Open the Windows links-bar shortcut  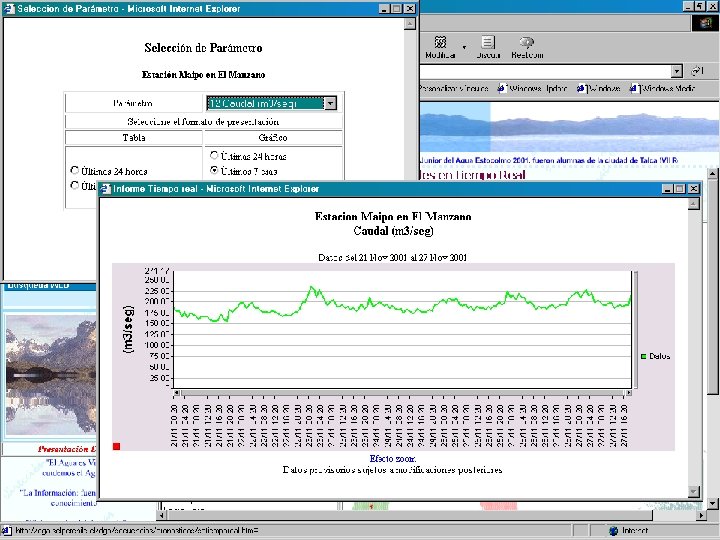click(599, 88)
